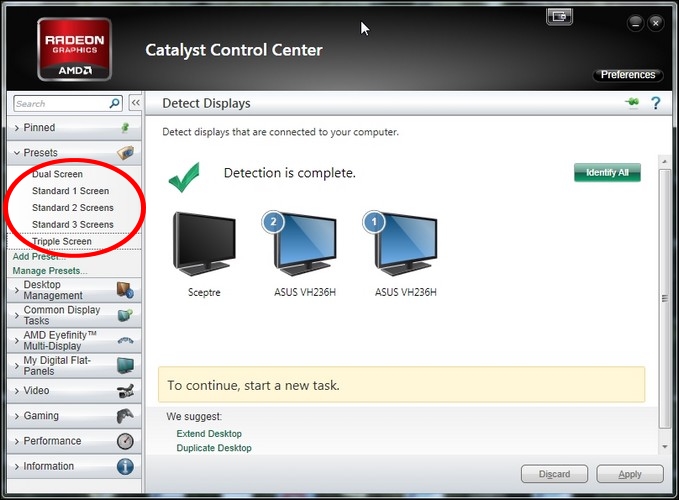The image size is (679, 500).
Task: Click the vertical scrollbar thumb
Action: coord(665,298)
